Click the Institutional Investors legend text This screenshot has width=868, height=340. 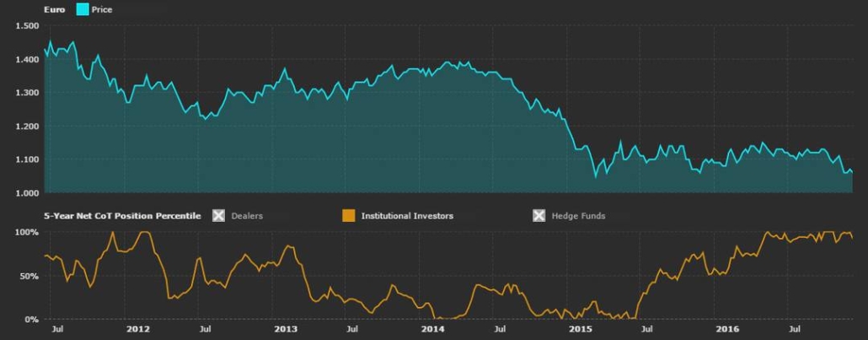407,216
